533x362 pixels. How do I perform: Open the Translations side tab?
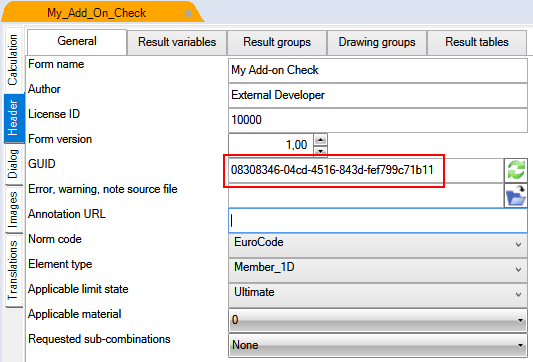coord(14,270)
